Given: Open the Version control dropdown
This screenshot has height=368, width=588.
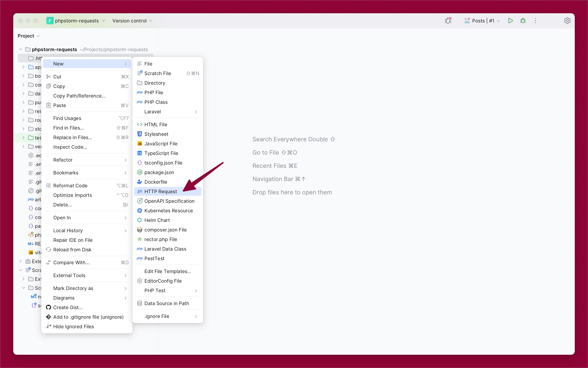Looking at the screenshot, I should pyautogui.click(x=132, y=21).
